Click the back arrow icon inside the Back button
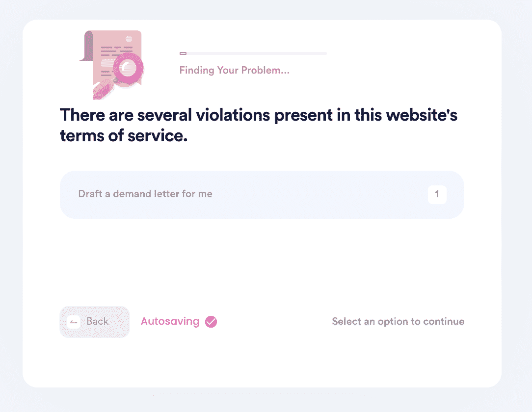 [x=74, y=322]
